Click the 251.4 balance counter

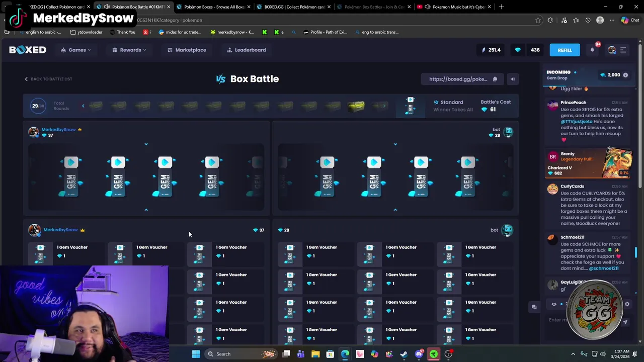pos(491,50)
